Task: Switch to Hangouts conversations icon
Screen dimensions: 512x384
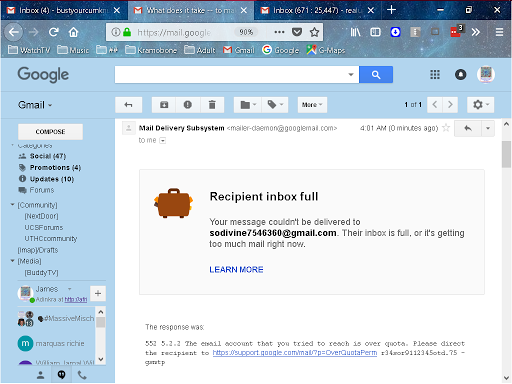Action: (61, 375)
